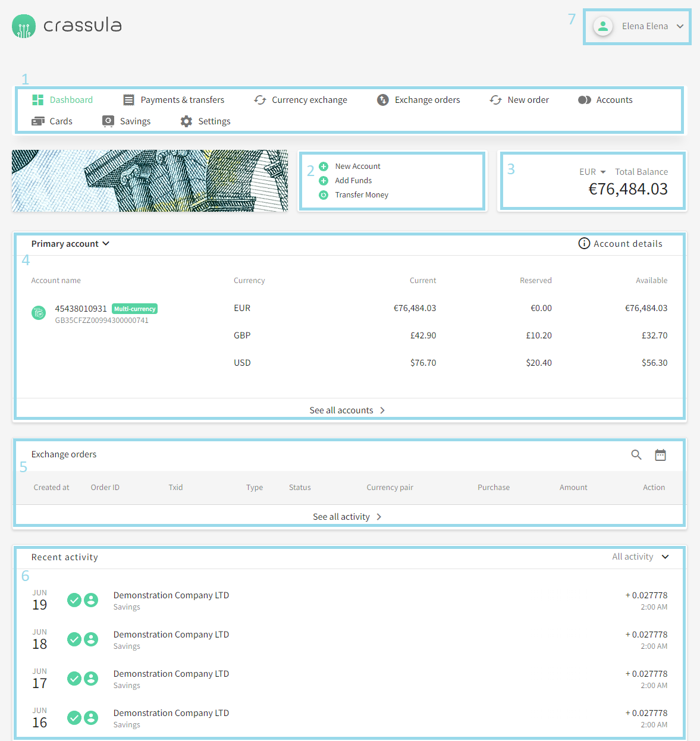Screen dimensions: 700x741
Task: Expand the Primary account dropdown
Action: [70, 244]
